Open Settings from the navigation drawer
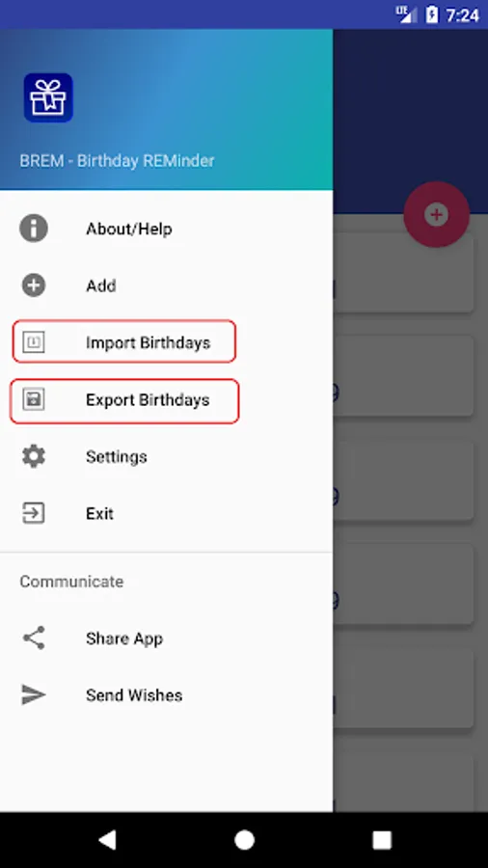The height and width of the screenshot is (868, 488). (x=166, y=457)
